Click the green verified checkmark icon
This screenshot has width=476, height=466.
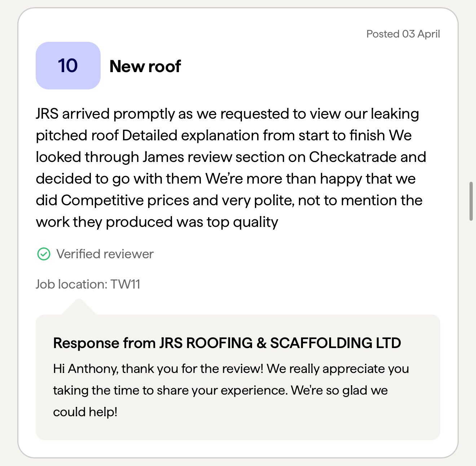[44, 254]
